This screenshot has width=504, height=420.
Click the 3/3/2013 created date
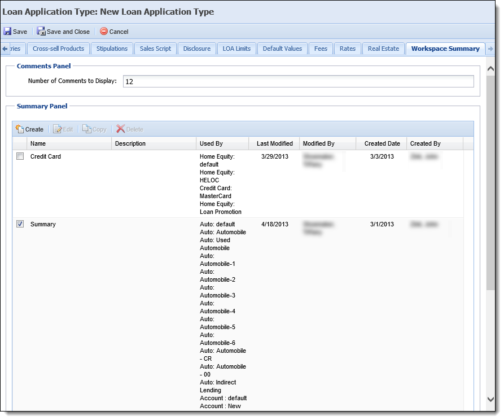point(382,156)
